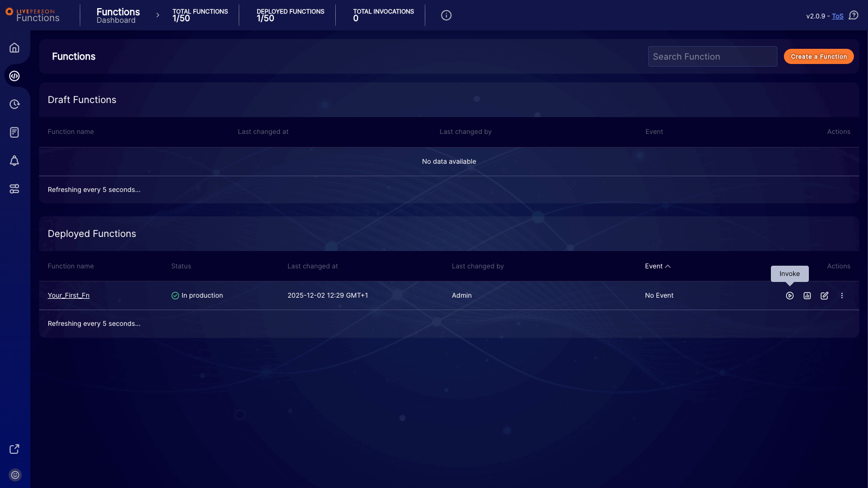Screen dimensions: 868x488
Task: Click the info icon in the top bar
Action: [x=446, y=15]
